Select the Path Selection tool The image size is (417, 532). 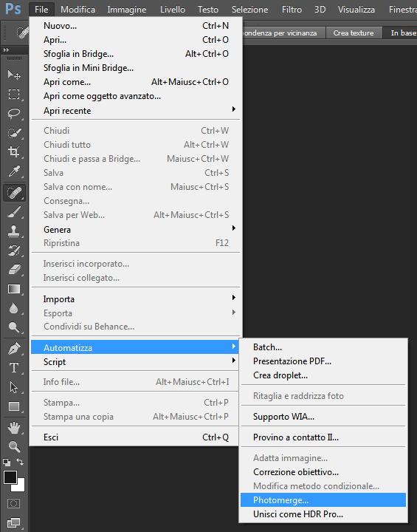click(x=14, y=387)
